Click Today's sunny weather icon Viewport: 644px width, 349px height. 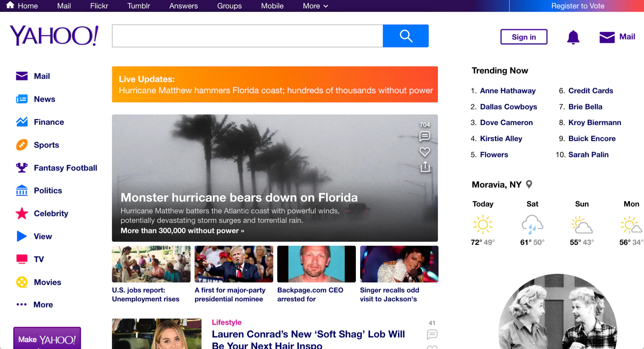(483, 224)
